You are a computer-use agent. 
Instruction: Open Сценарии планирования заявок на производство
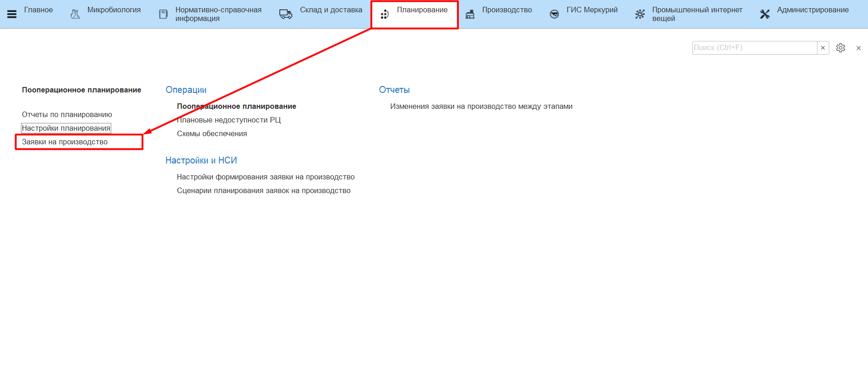(263, 191)
